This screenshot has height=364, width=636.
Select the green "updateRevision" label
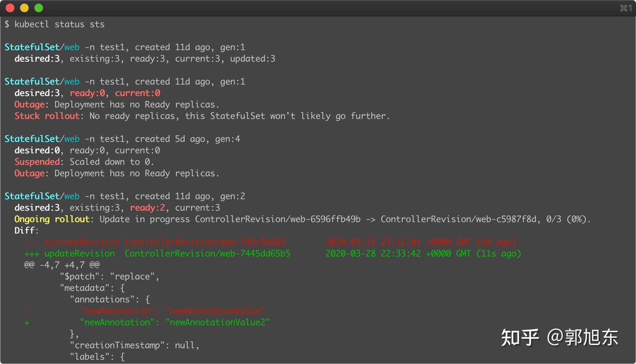[79, 254]
